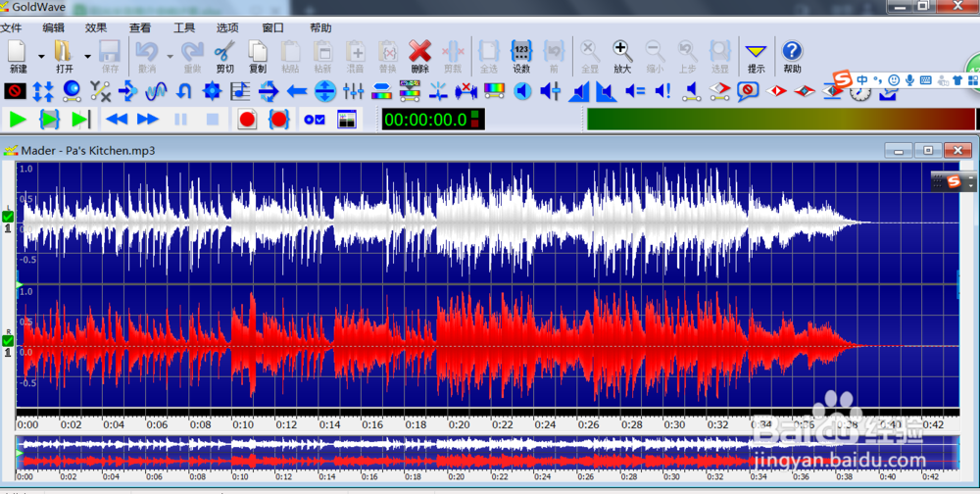Open the 编辑 menu
Viewport: 980px width, 494px height.
point(53,28)
